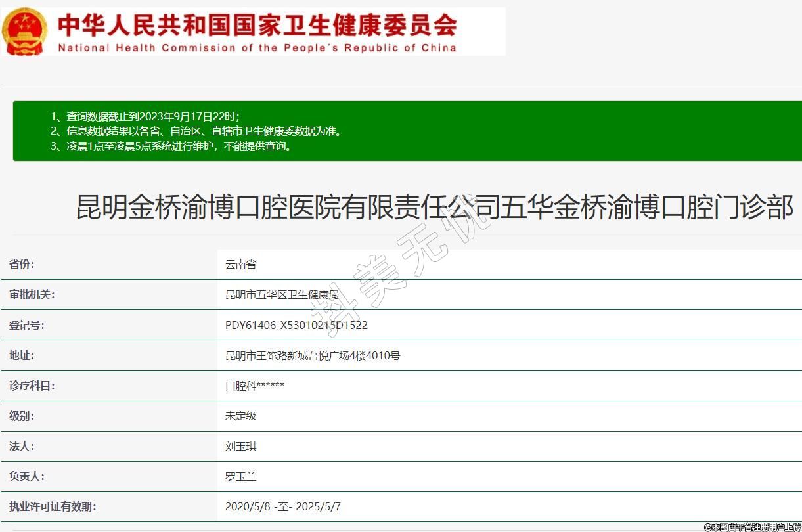The height and width of the screenshot is (532, 802).
Task: Select the 级别 value 未定级
Action: point(240,416)
